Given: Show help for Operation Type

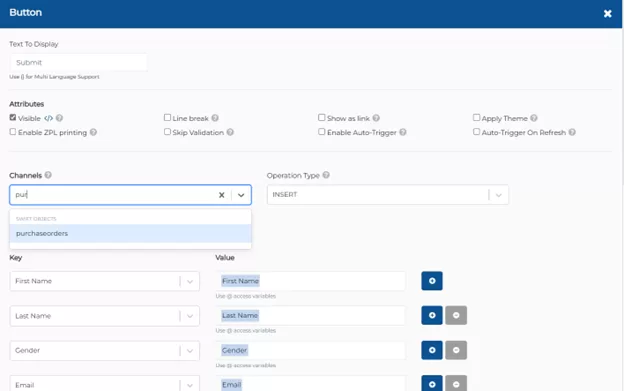Looking at the screenshot, I should pyautogui.click(x=326, y=175).
